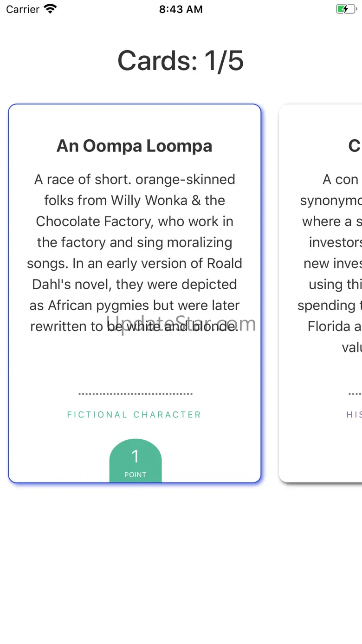
Task: Tap the Cards: 1/5 counter heading
Action: 181,61
